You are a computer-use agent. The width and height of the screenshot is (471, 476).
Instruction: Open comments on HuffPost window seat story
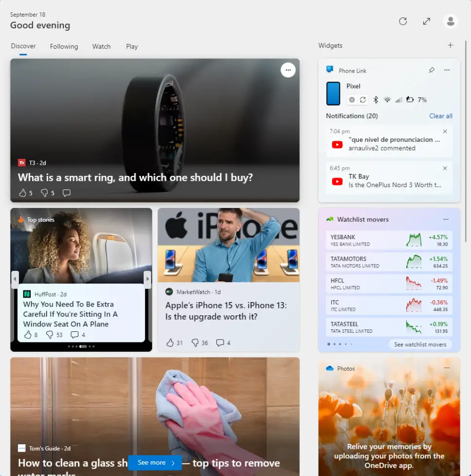coord(75,335)
